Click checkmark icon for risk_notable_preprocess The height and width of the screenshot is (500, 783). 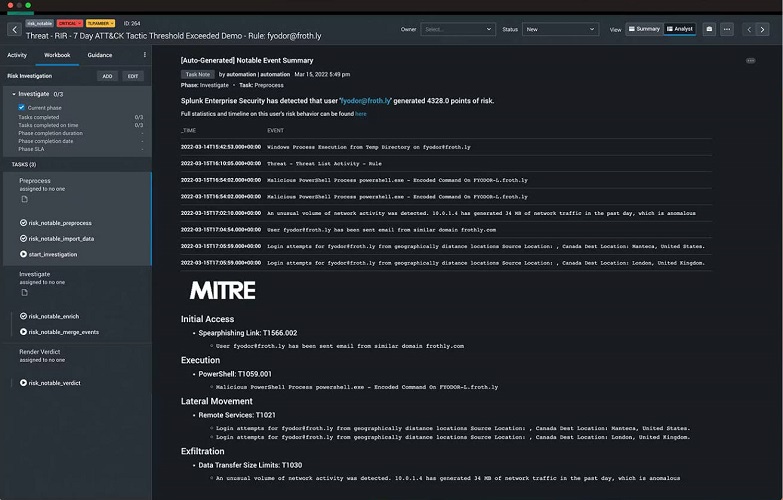tap(23, 223)
